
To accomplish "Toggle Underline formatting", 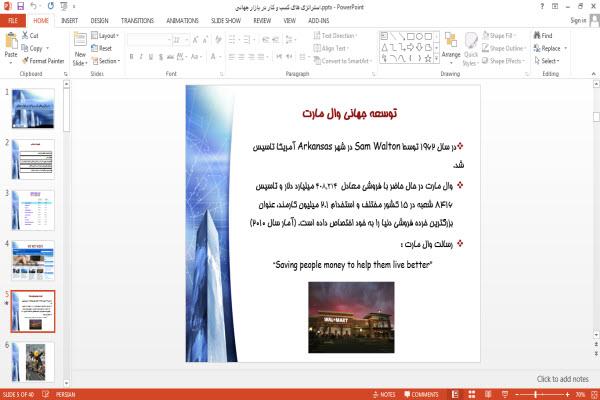I will pos(151,57).
